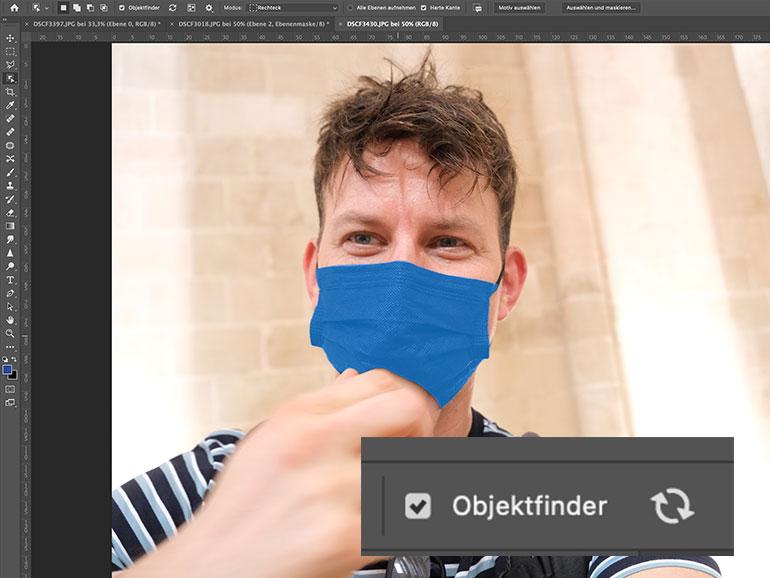Select the Smudge tool
The image size is (770, 578).
[x=10, y=239]
